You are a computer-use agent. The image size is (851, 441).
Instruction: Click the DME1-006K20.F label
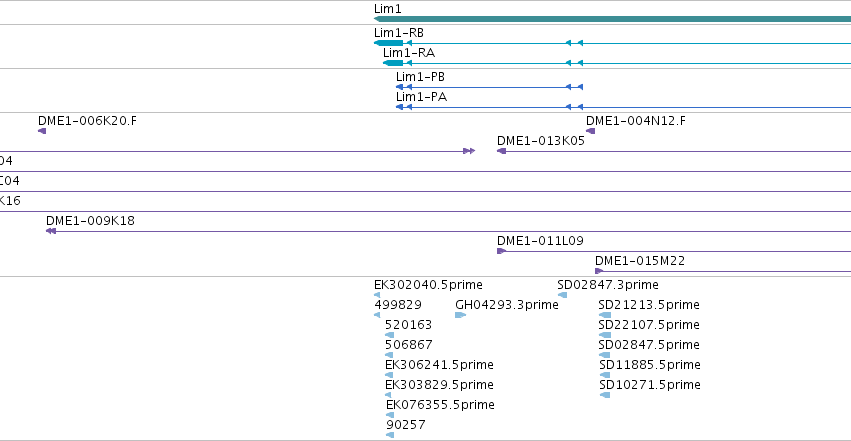click(x=87, y=120)
